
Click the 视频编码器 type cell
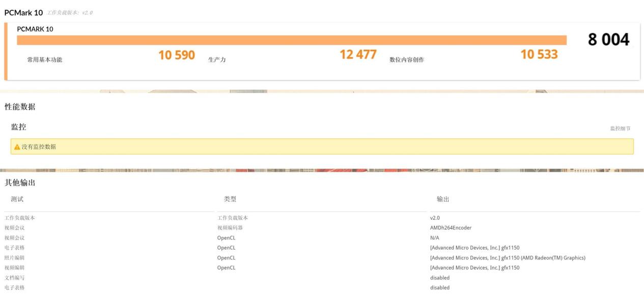click(x=230, y=228)
